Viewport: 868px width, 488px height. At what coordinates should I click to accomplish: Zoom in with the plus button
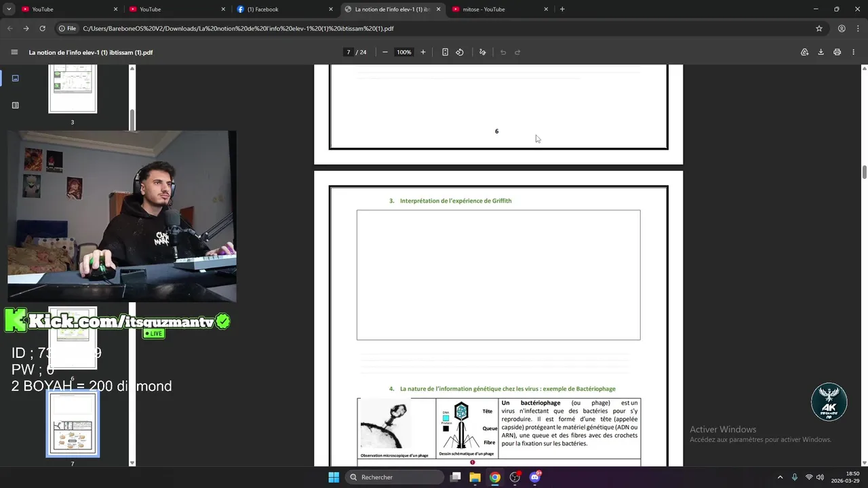pos(423,52)
